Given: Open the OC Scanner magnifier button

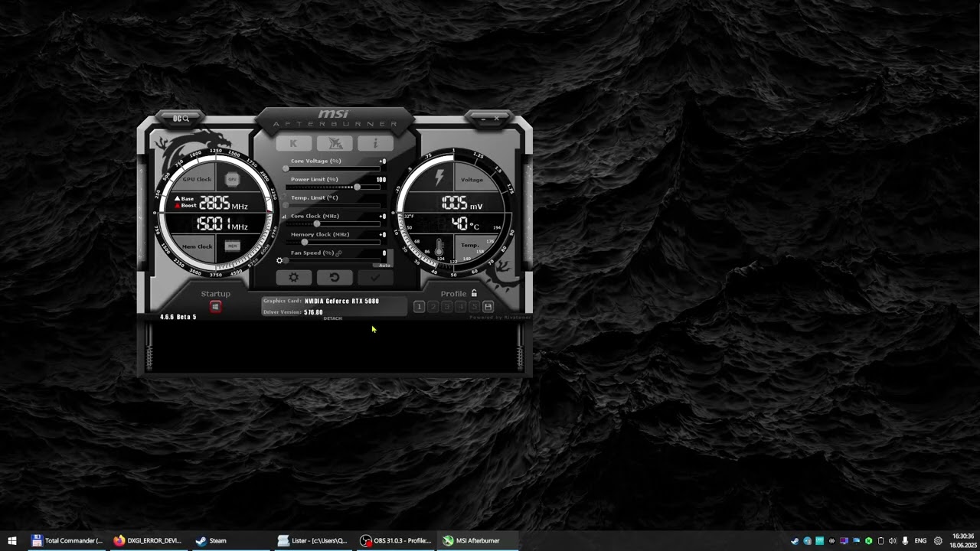Looking at the screenshot, I should pyautogui.click(x=181, y=119).
